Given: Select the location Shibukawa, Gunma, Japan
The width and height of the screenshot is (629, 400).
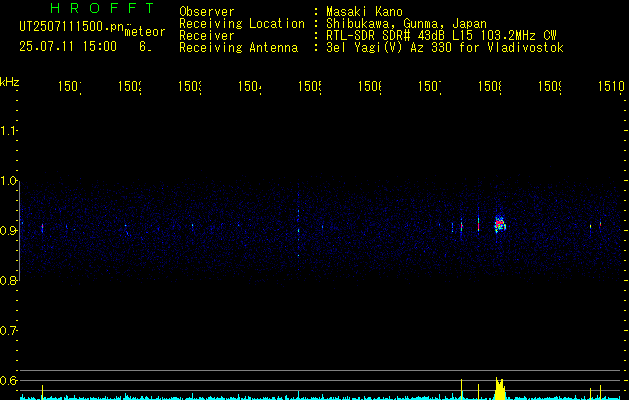Looking at the screenshot, I should 406,24.
